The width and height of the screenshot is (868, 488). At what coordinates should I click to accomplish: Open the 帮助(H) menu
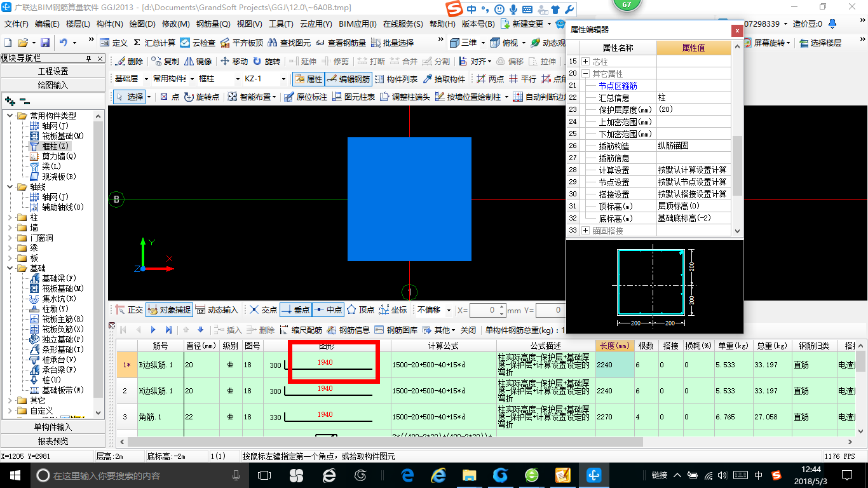coord(442,24)
